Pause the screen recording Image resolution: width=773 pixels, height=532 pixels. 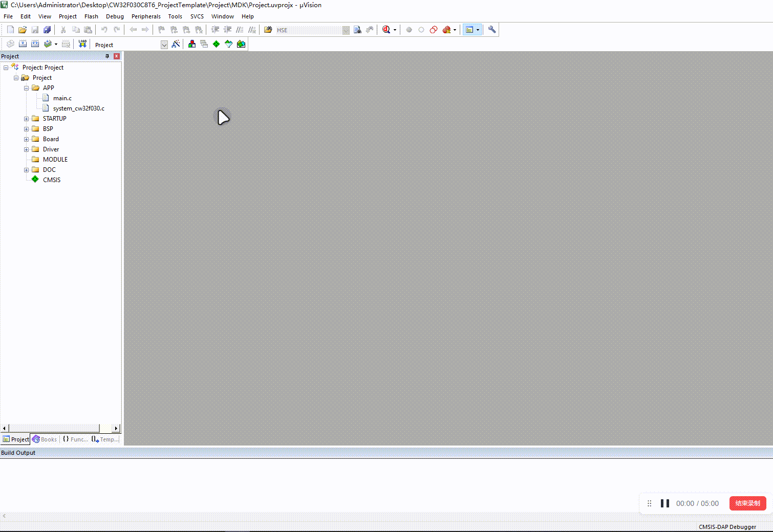point(665,503)
